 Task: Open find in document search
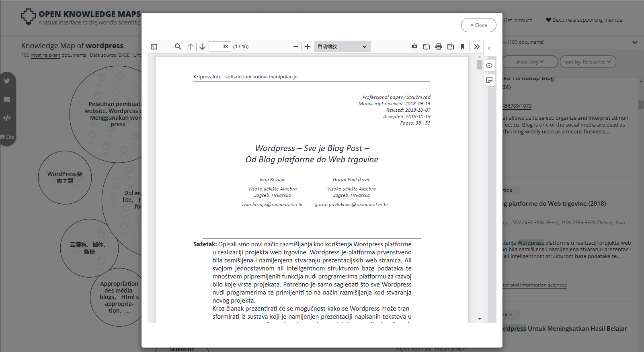click(x=178, y=47)
